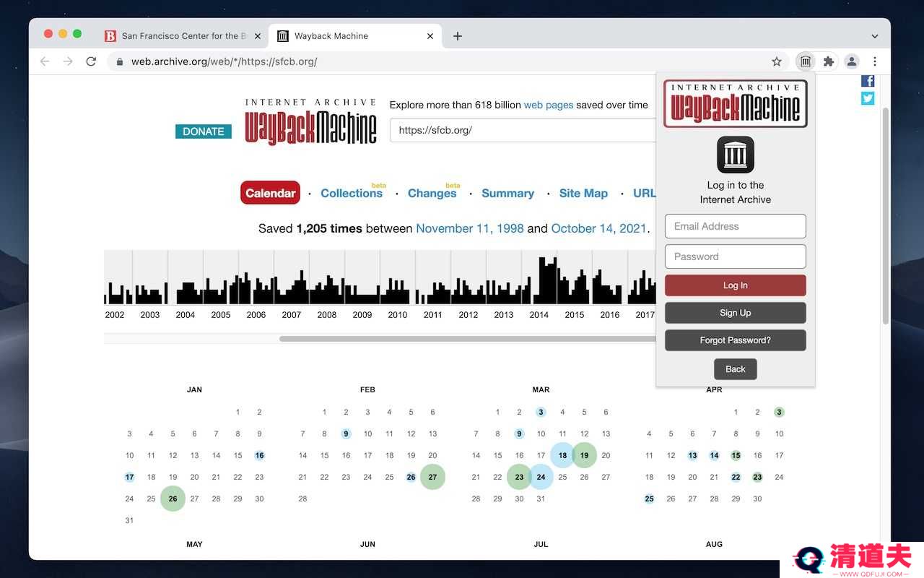Click the Wayback Machine extension icon in toolbar
The image size is (924, 578).
click(805, 61)
